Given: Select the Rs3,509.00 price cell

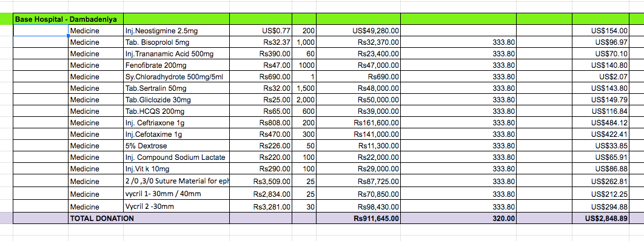Looking at the screenshot, I should (x=261, y=180).
